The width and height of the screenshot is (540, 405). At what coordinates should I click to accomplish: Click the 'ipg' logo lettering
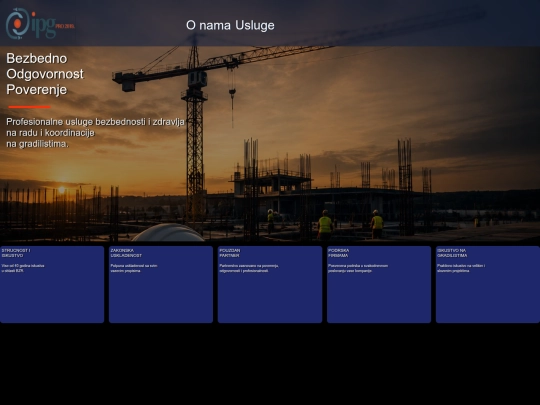tap(44, 25)
